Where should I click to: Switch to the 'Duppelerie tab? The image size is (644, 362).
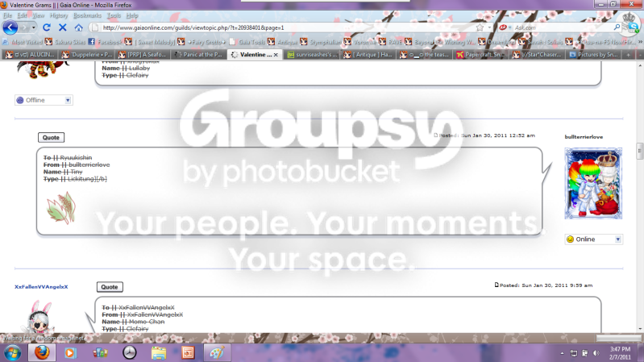pyautogui.click(x=87, y=55)
